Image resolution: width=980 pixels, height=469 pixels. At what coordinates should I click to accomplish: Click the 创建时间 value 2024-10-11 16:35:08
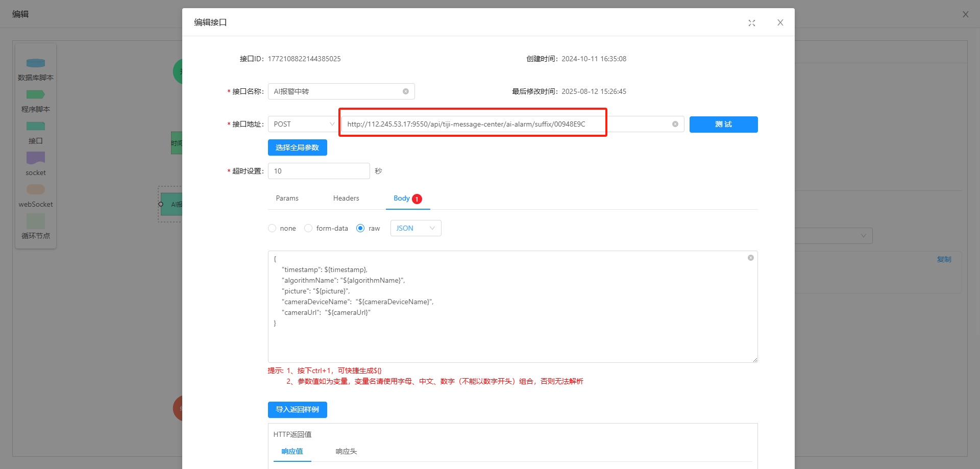[x=594, y=59]
